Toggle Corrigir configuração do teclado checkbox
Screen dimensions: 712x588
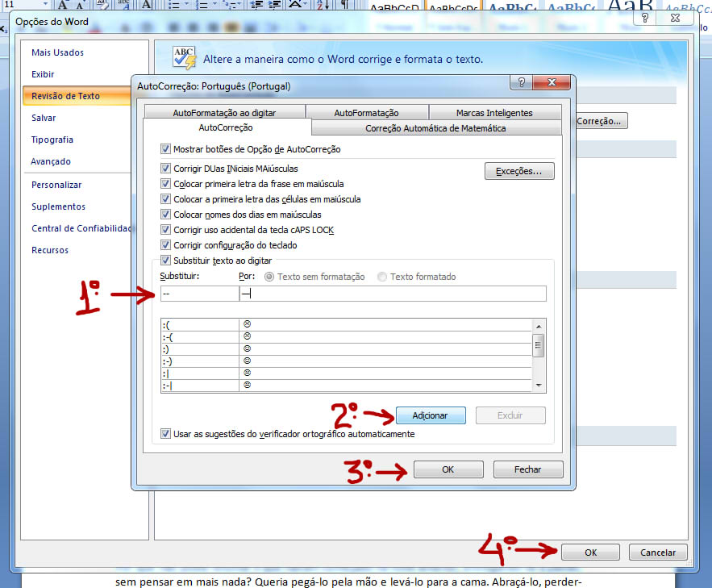coord(165,245)
